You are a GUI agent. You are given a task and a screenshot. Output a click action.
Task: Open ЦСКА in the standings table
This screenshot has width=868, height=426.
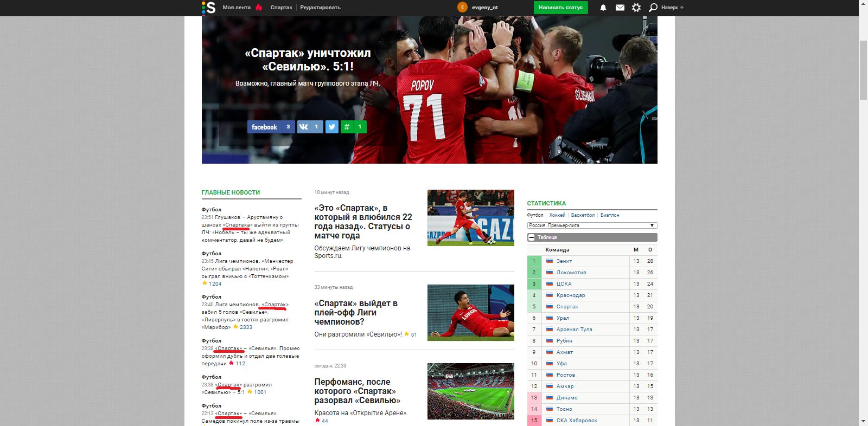coord(564,284)
